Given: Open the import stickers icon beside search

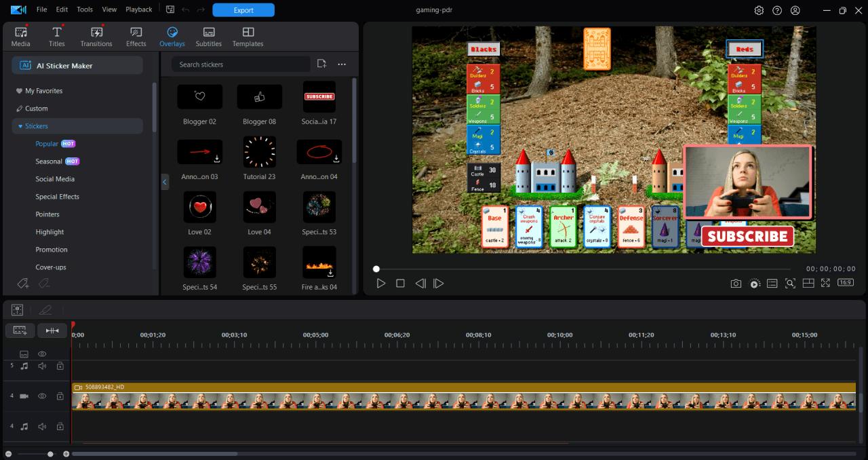Looking at the screenshot, I should tap(322, 64).
